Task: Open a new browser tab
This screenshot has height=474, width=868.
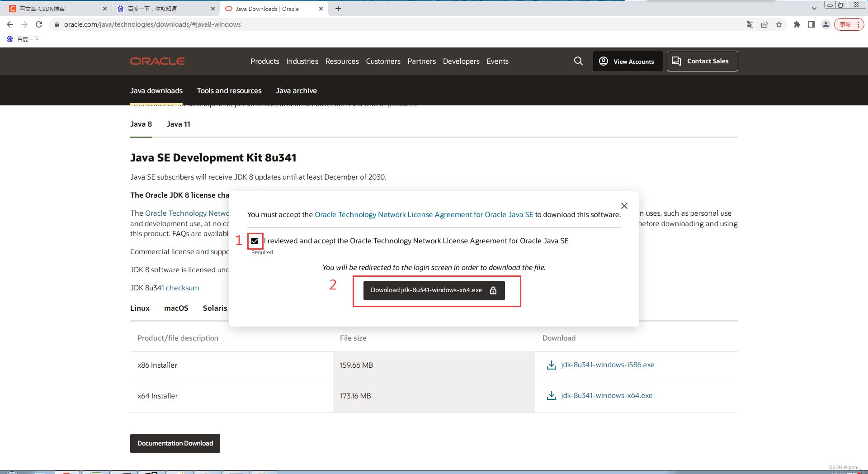Action: click(338, 9)
